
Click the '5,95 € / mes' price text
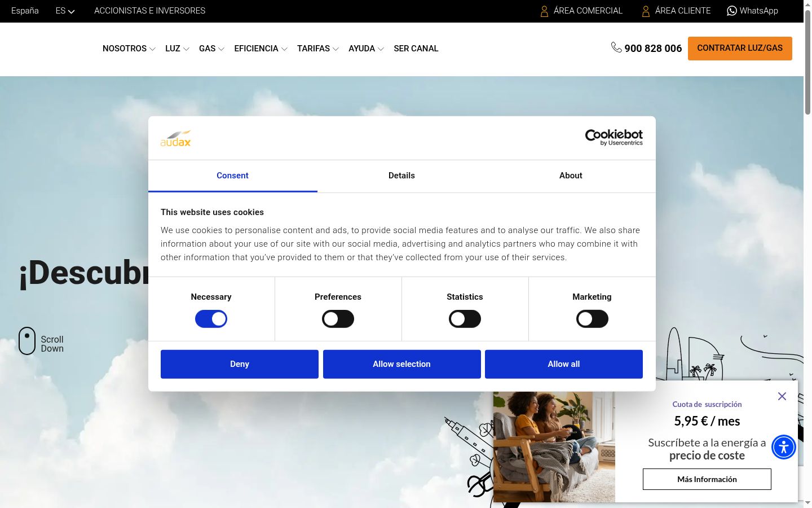pos(707,421)
